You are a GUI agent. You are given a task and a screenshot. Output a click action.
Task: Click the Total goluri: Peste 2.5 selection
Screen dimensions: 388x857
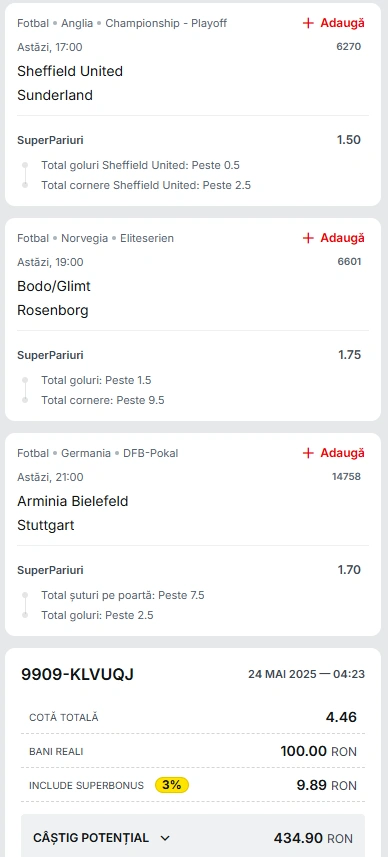97,615
